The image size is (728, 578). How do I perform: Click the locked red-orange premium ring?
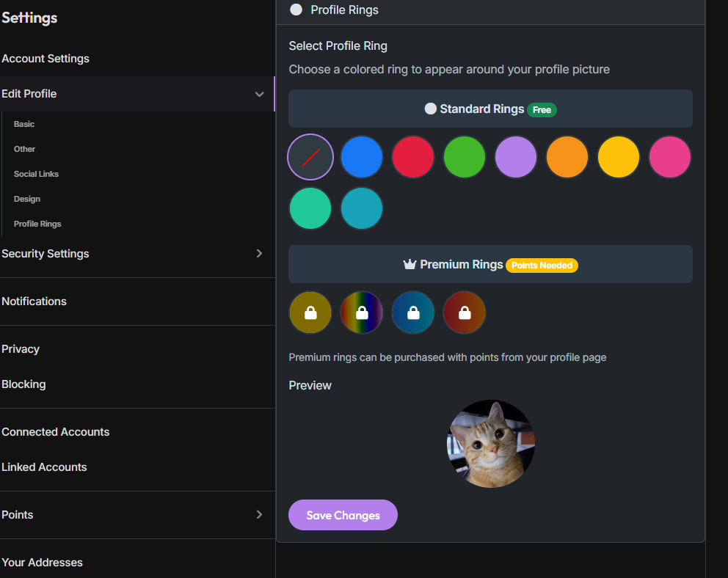click(x=465, y=312)
